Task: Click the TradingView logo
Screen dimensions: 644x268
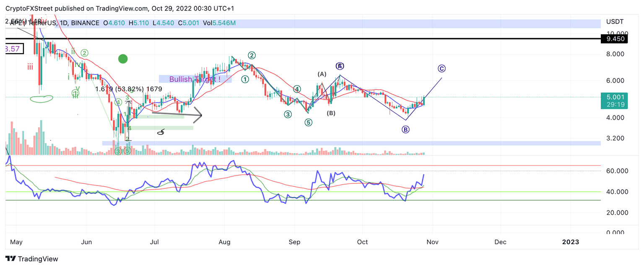Action: tap(32, 259)
